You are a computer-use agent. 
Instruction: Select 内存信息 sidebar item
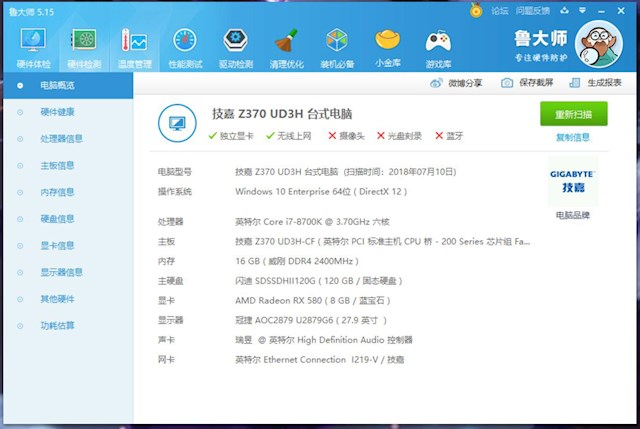[68, 192]
